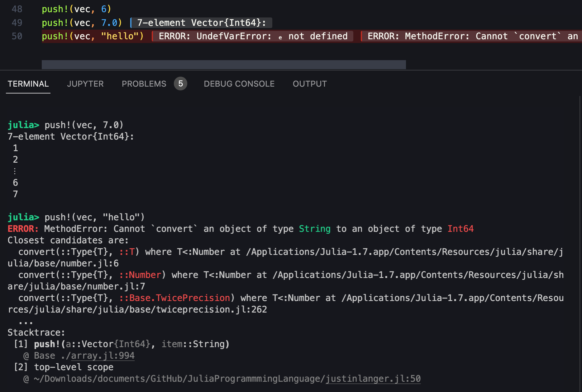Click the red ::Number candidate text
582x392 pixels.
[x=140, y=275]
